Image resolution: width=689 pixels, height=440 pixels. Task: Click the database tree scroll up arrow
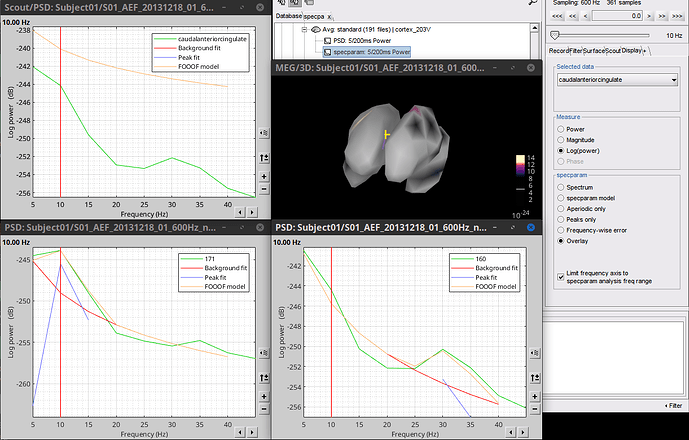(535, 28)
